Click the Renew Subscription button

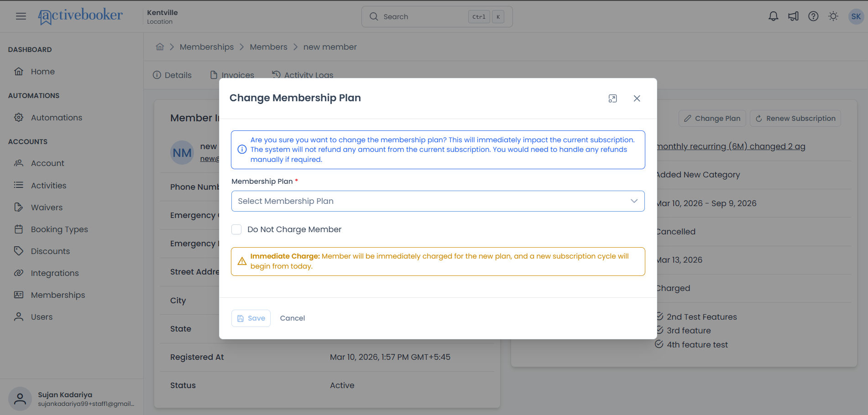click(795, 119)
